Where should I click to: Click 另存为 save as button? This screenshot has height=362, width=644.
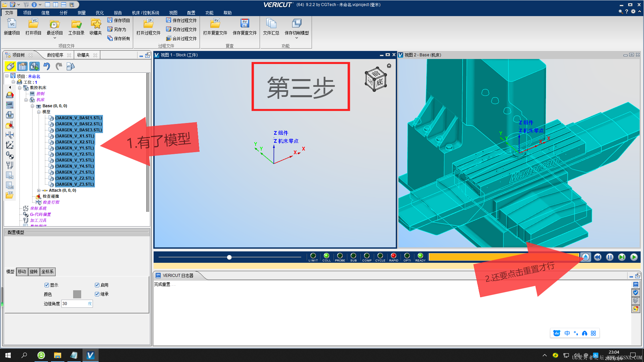pos(117,29)
